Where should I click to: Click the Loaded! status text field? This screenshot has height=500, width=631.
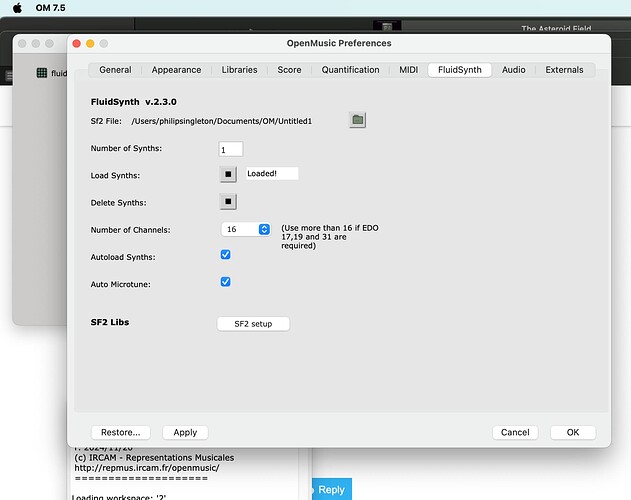point(272,174)
